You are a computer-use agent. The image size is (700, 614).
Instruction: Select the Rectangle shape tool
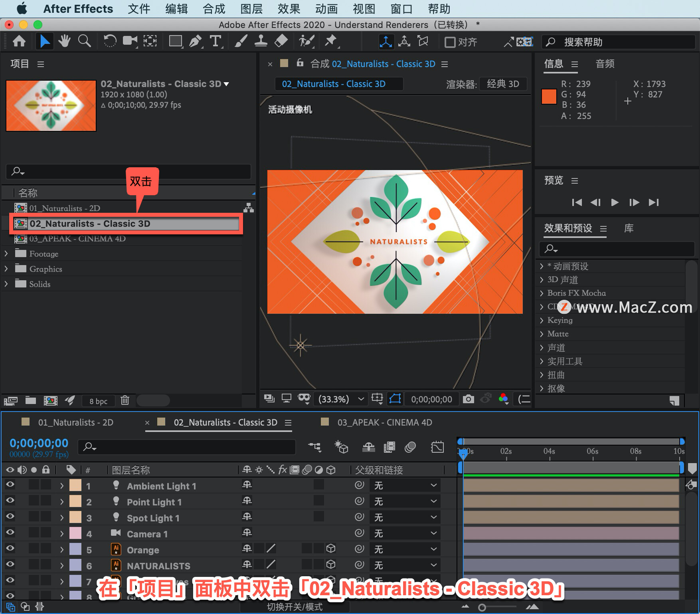coord(176,41)
